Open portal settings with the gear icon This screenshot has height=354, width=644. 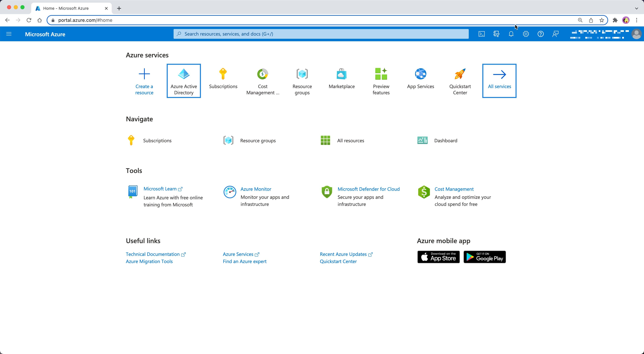(526, 34)
